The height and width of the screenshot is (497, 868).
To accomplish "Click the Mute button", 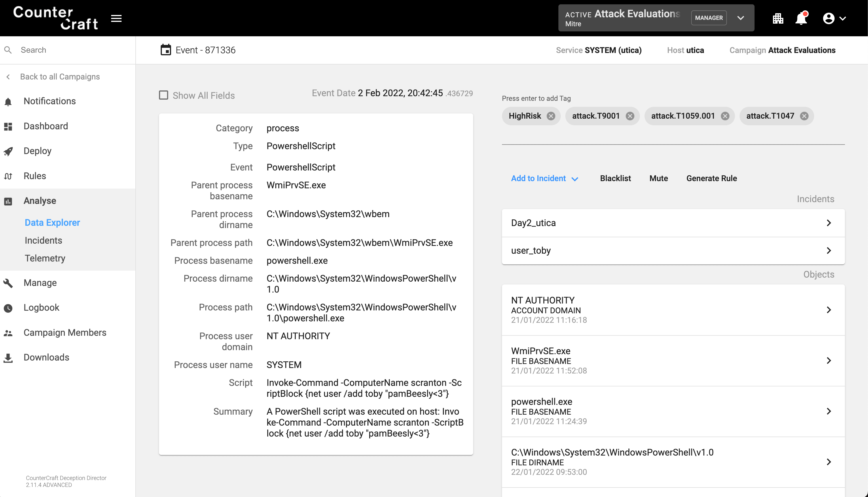I will (658, 179).
